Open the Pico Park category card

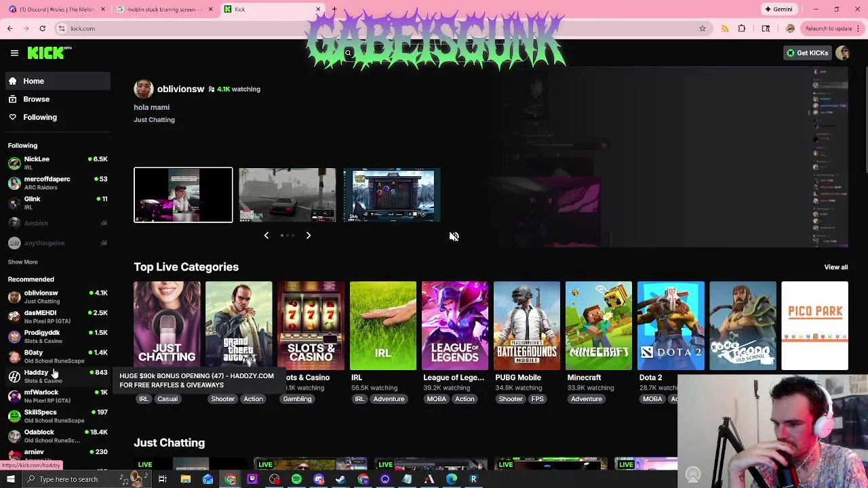814,326
